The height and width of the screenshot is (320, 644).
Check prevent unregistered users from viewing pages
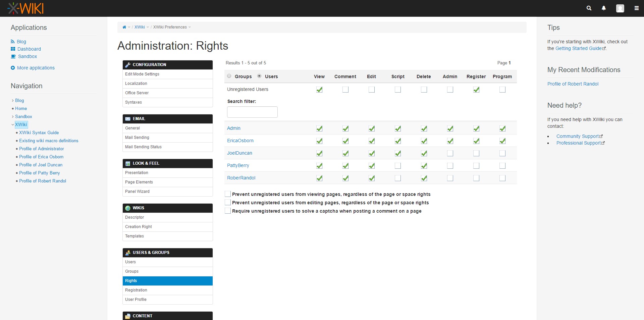point(228,194)
